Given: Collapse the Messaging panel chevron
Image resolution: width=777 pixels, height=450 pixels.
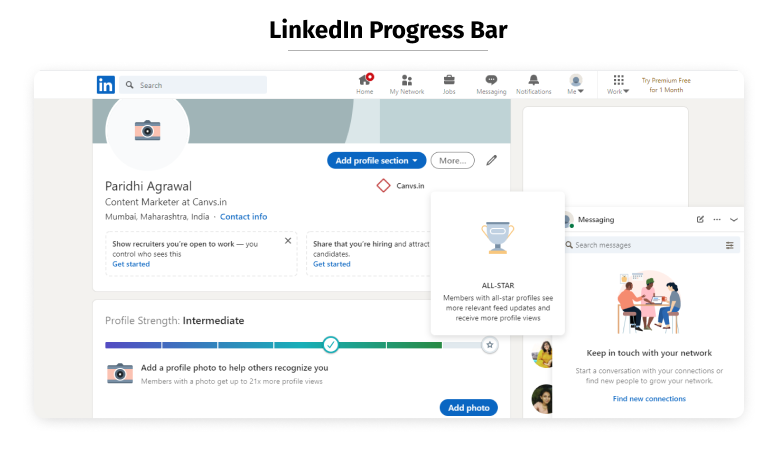Looking at the screenshot, I should [734, 219].
